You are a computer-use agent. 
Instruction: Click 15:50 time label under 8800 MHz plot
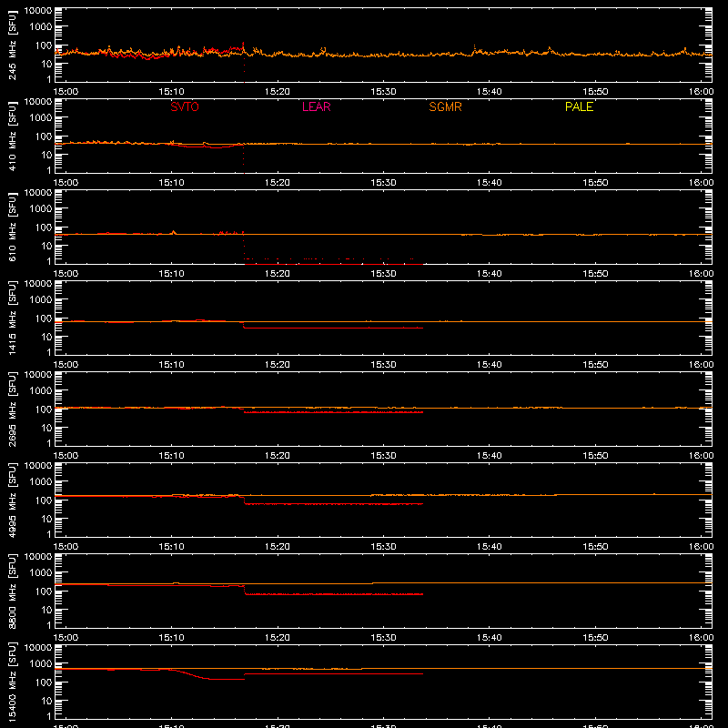coord(595,638)
